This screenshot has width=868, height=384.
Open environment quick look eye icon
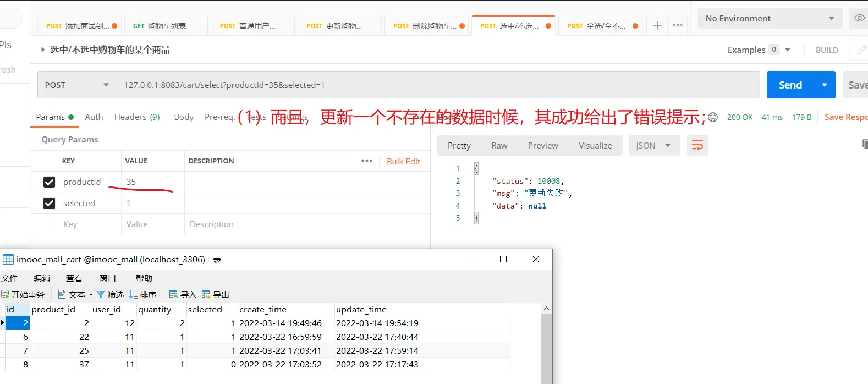click(x=859, y=18)
